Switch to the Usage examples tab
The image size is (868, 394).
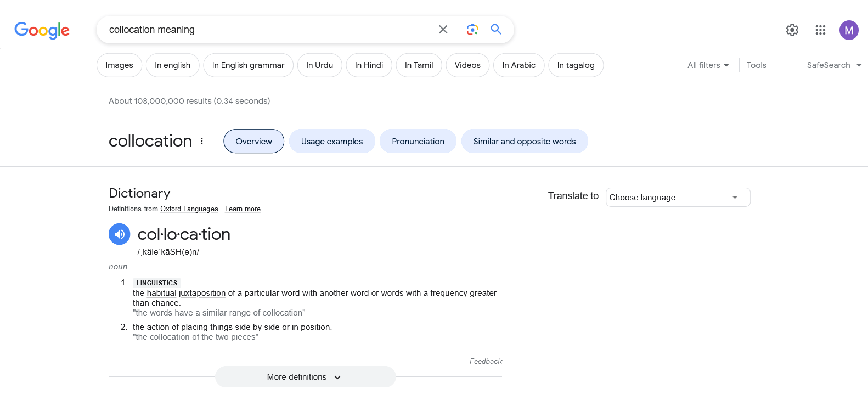[332, 142]
